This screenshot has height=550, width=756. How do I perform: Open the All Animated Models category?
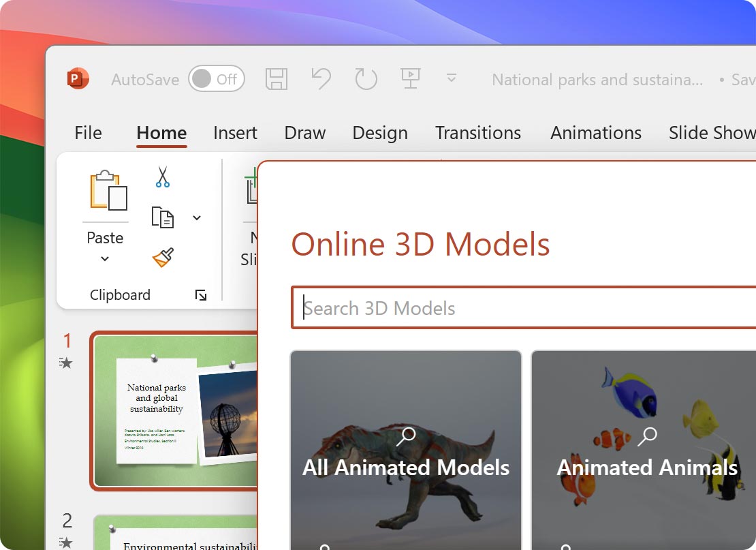pyautogui.click(x=406, y=450)
